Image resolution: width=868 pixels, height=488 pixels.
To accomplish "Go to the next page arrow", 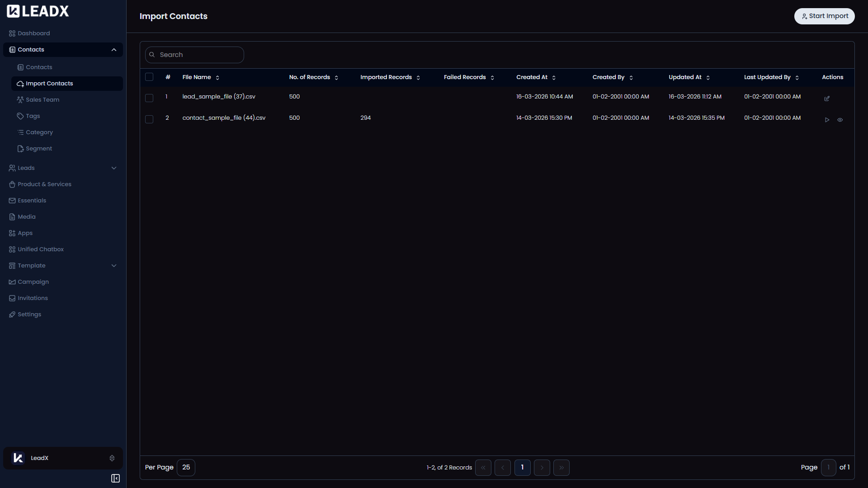I will tap(542, 468).
